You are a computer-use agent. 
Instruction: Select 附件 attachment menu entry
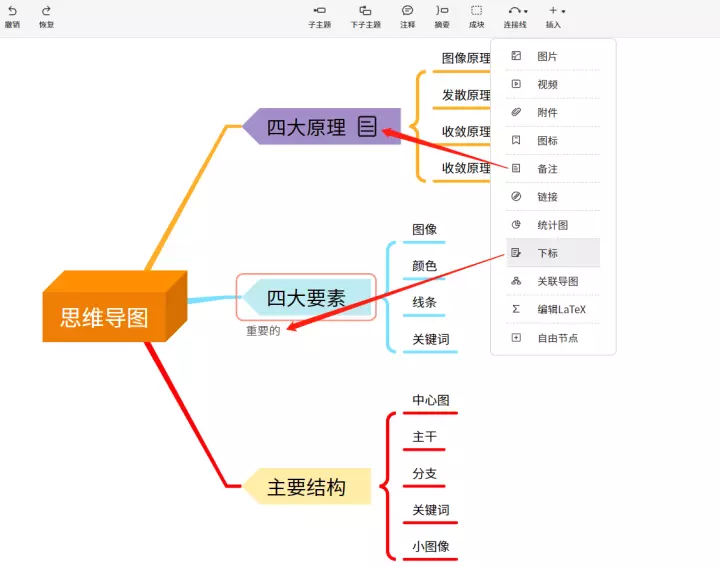[547, 113]
